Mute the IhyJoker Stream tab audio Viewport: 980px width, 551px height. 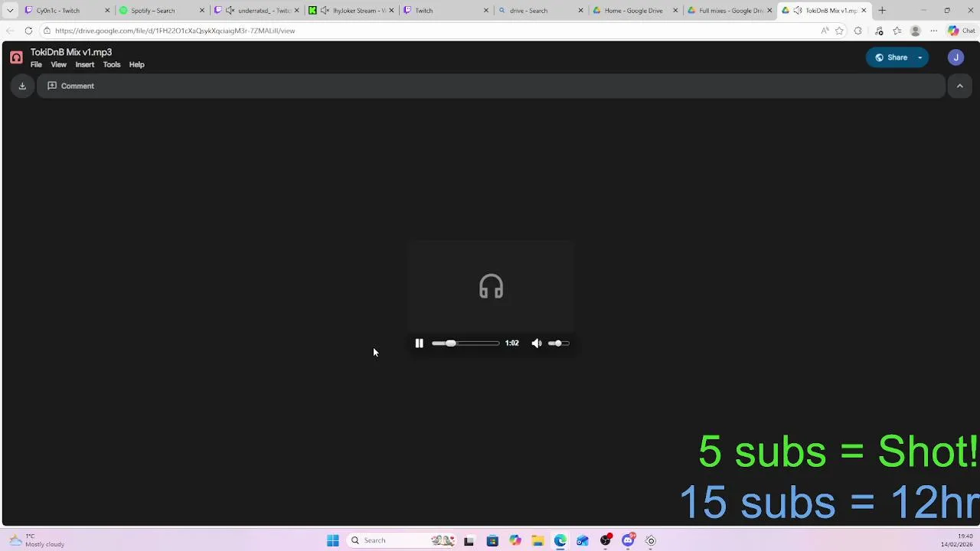(325, 11)
